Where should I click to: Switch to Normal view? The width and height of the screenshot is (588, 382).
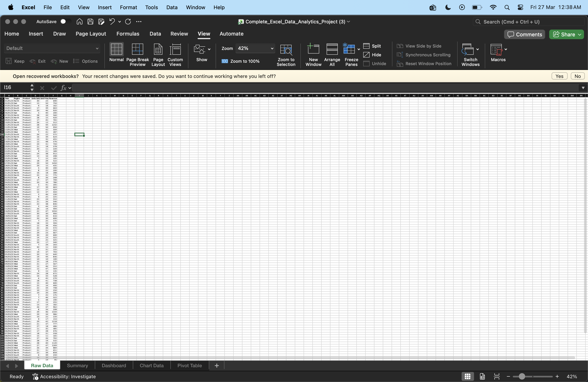(116, 53)
